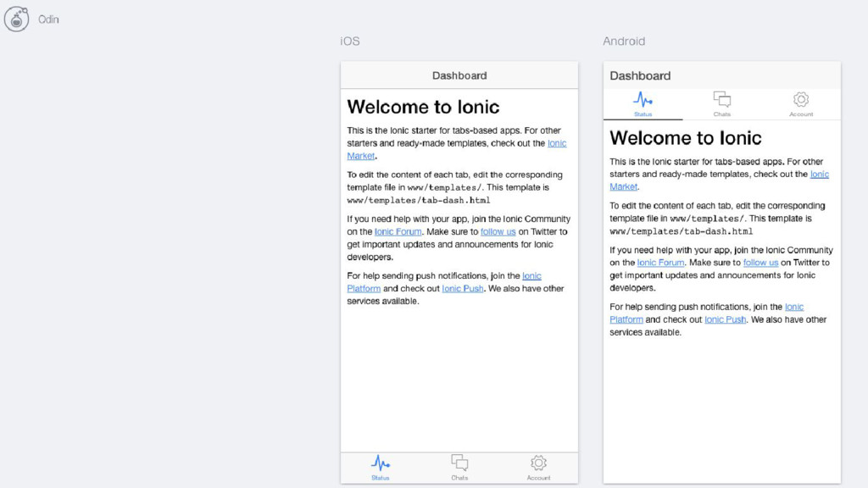Open the Account gear icon in iOS preview
Image resolution: width=868 pixels, height=488 pixels.
538,463
